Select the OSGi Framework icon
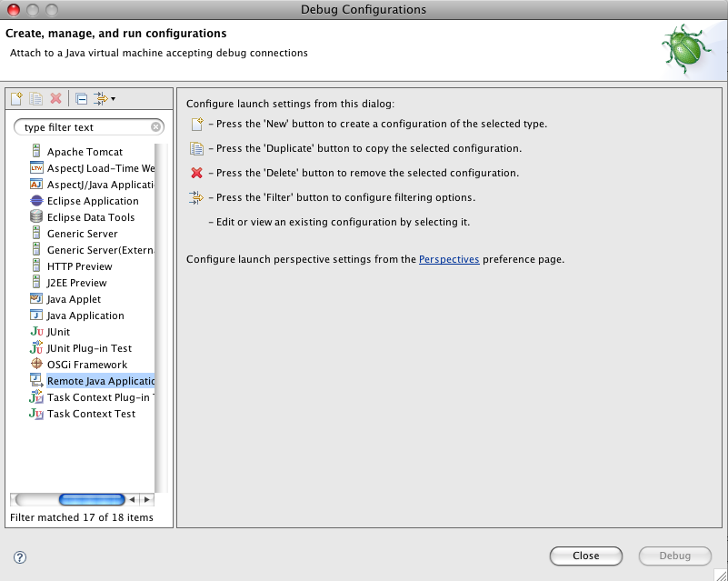Screen dimensions: 728x581 36,364
